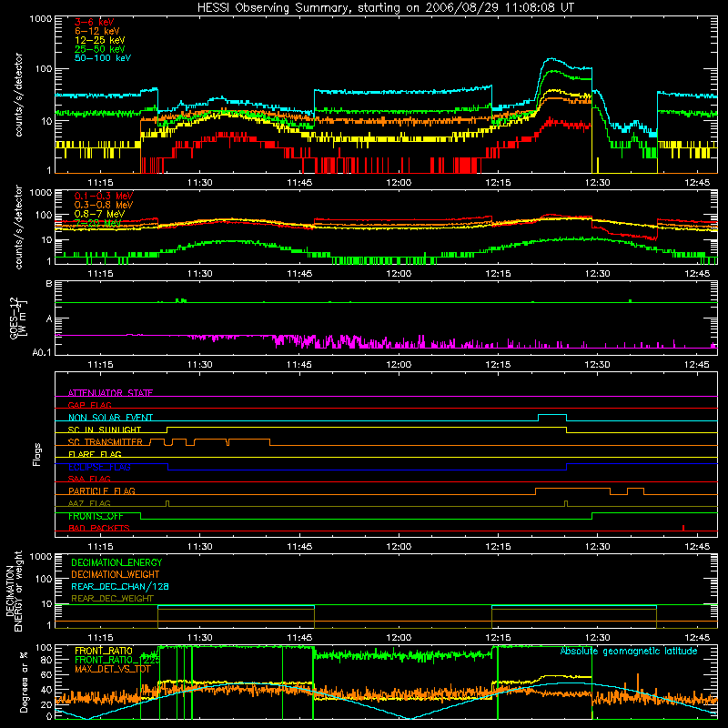Select the GAP_FLAG label
Screen dimensions: 728x728
coord(89,405)
